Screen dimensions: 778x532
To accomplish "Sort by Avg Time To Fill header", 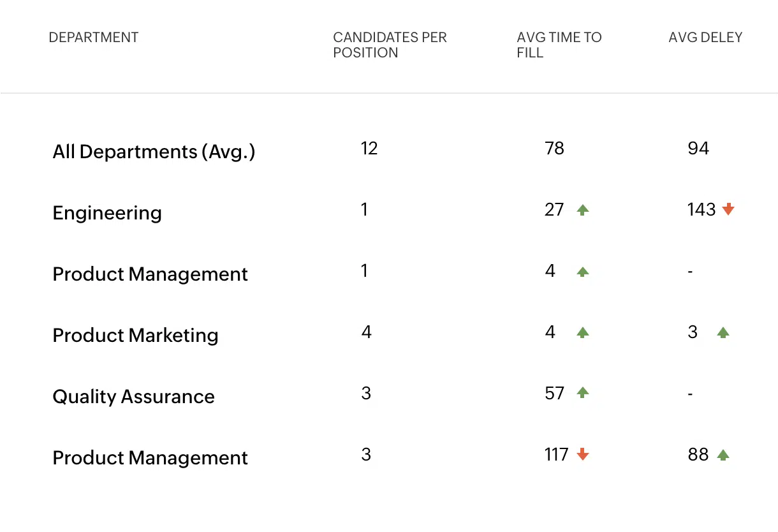I will (559, 45).
